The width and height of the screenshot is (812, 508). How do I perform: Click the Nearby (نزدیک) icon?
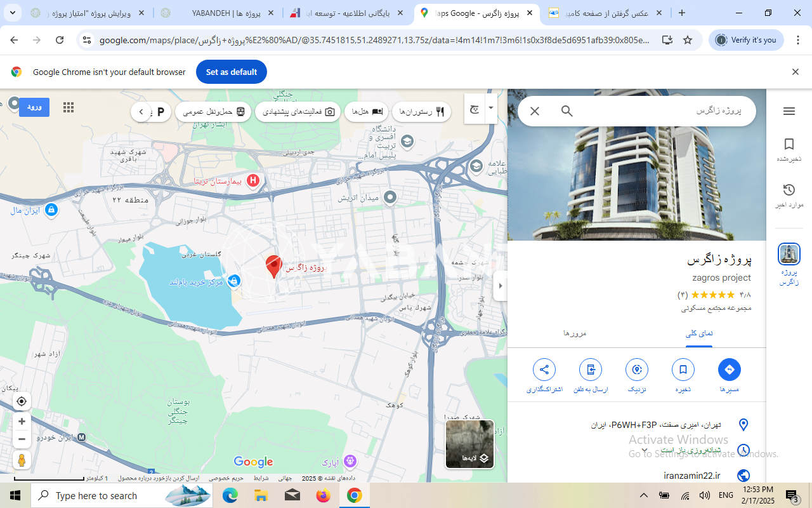pos(636,370)
